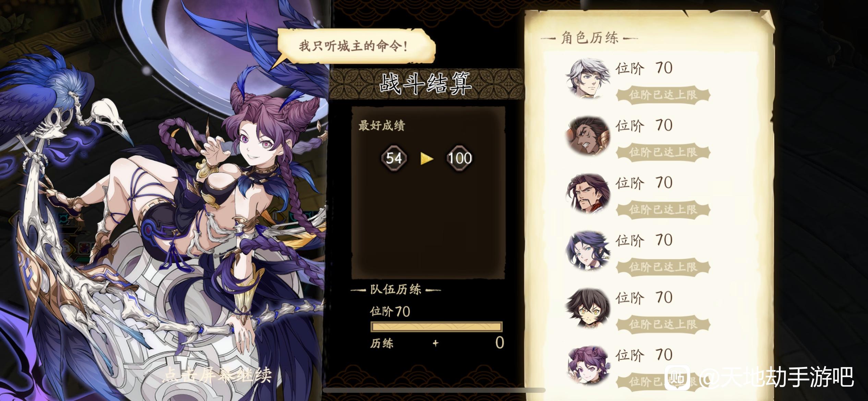Image resolution: width=868 pixels, height=401 pixels.
Task: Tap the new best score 100 badge
Action: click(x=460, y=158)
